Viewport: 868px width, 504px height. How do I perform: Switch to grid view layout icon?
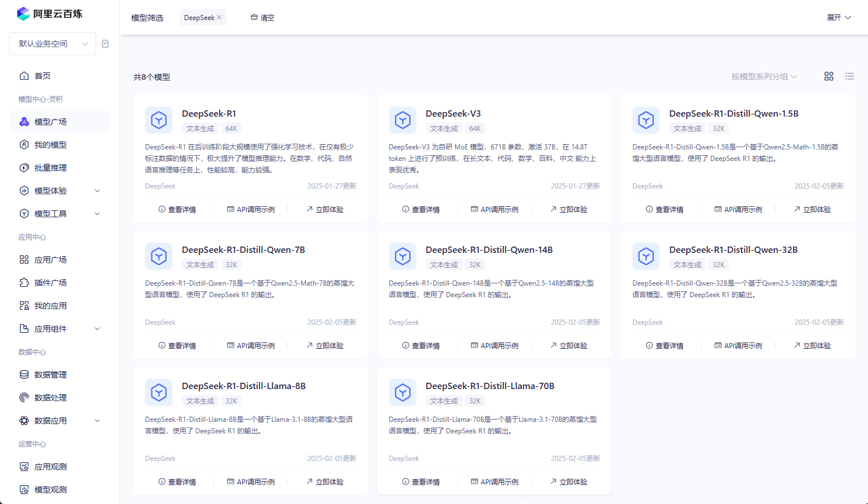pyautogui.click(x=829, y=76)
